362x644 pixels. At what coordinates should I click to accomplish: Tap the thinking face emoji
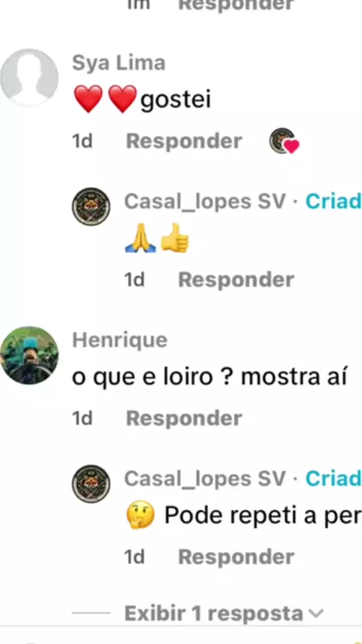tap(140, 516)
